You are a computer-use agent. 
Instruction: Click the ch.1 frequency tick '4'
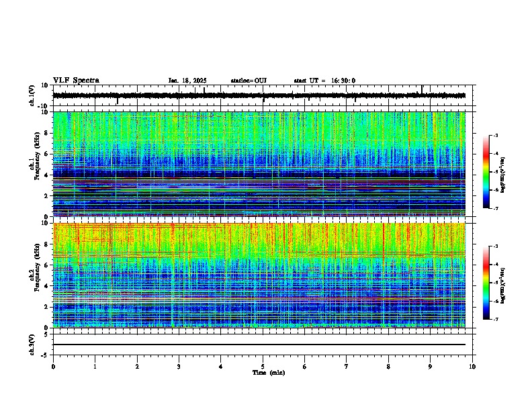(46, 175)
